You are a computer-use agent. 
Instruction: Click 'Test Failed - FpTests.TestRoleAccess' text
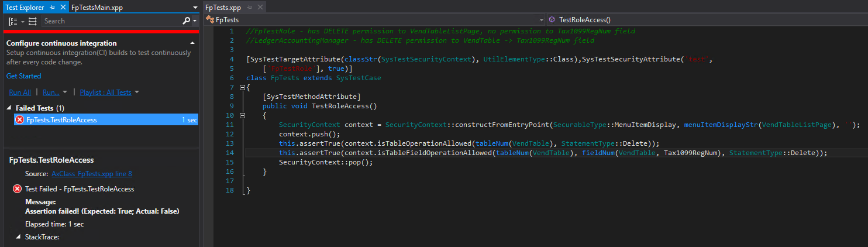click(x=80, y=189)
